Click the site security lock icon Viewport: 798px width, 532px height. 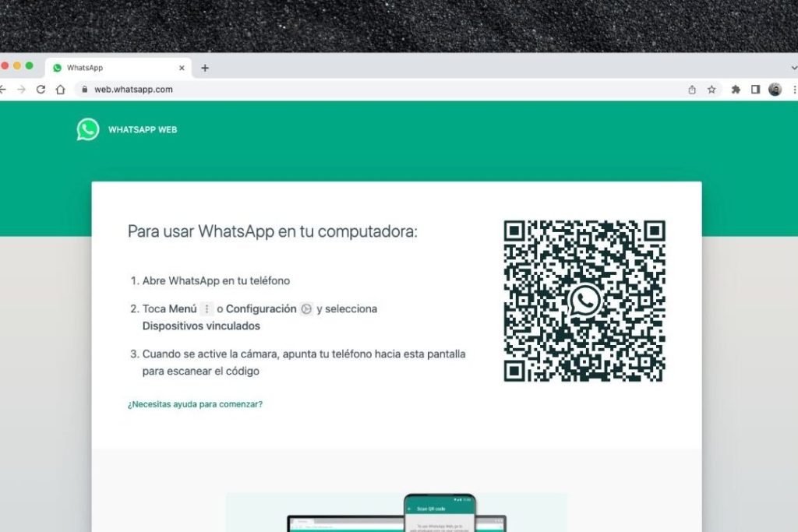tap(85, 90)
